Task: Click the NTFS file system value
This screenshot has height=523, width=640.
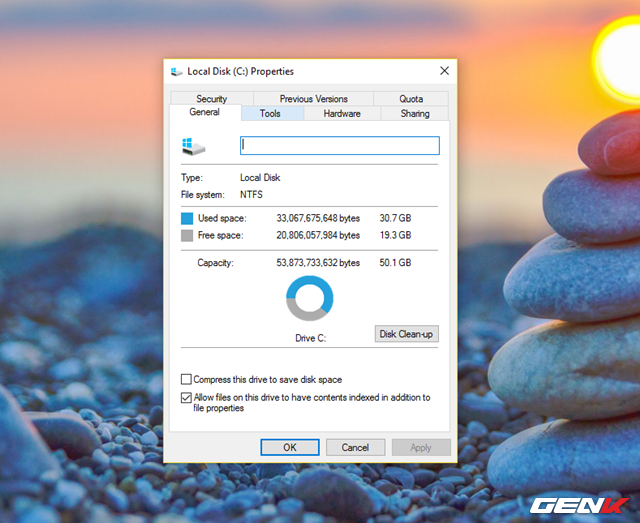Action: tap(251, 195)
